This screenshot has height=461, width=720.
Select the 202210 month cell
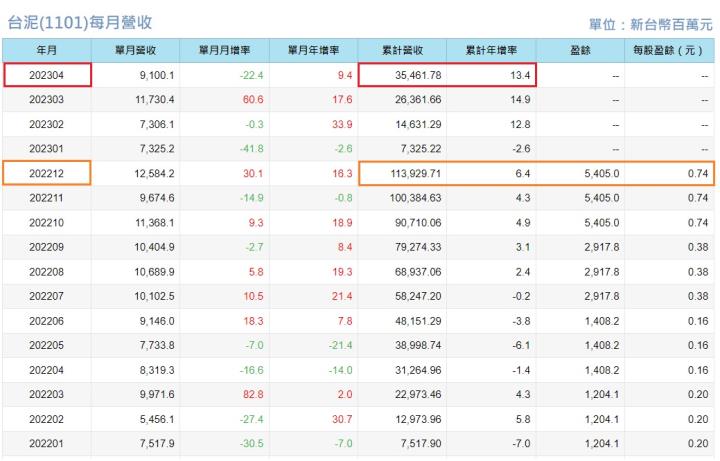coord(47,223)
